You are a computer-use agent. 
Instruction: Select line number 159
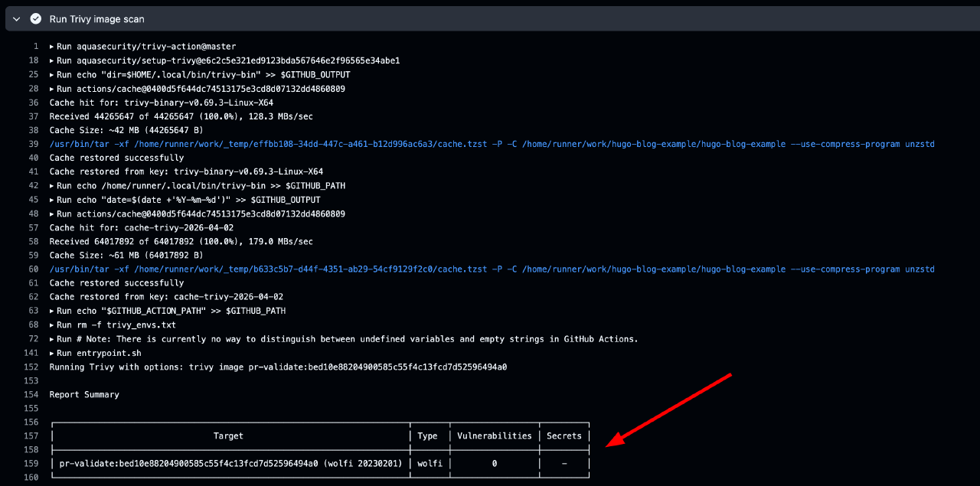pos(31,464)
